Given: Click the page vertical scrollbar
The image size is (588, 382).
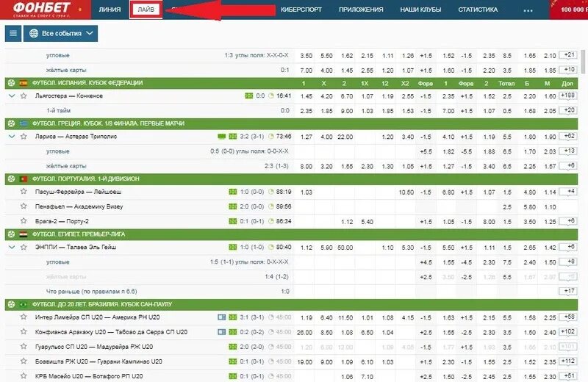Looking at the screenshot, I should (583, 62).
